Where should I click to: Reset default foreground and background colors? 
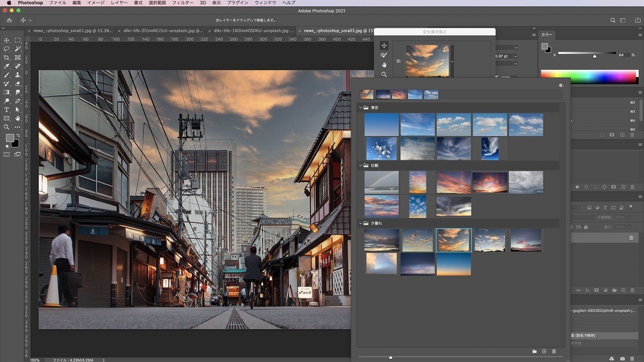tap(7, 146)
